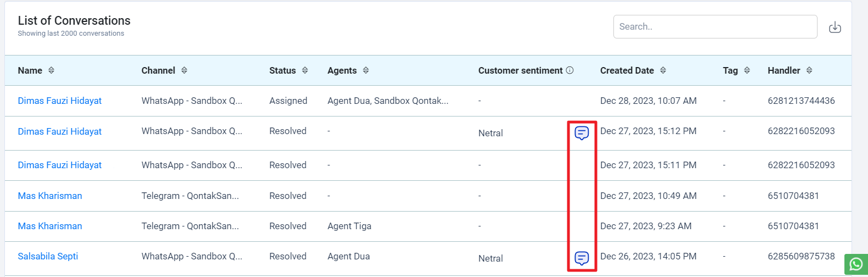Sort conversations by Agents column

(366, 70)
